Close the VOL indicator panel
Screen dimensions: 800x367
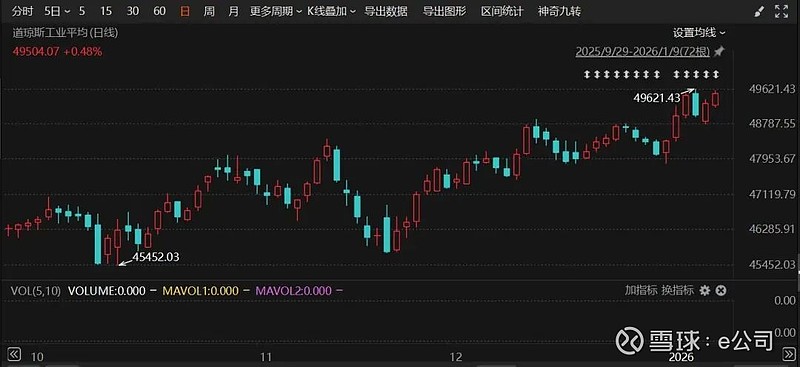point(720,290)
